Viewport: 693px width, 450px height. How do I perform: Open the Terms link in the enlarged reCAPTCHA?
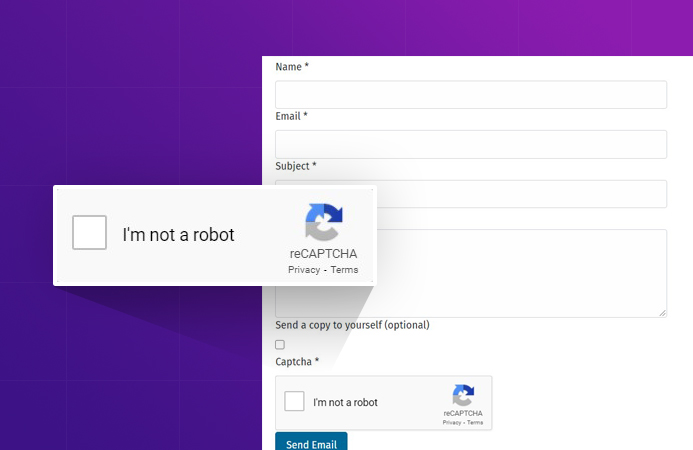coord(344,270)
